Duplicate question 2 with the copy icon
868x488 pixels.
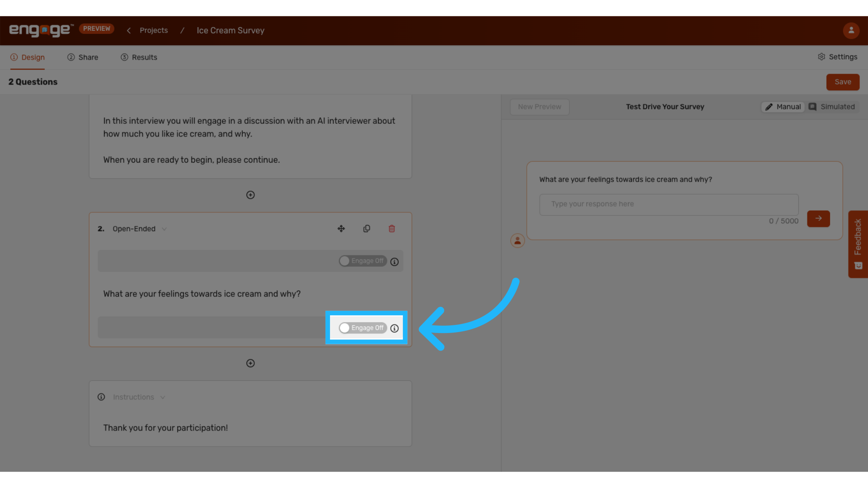367,229
